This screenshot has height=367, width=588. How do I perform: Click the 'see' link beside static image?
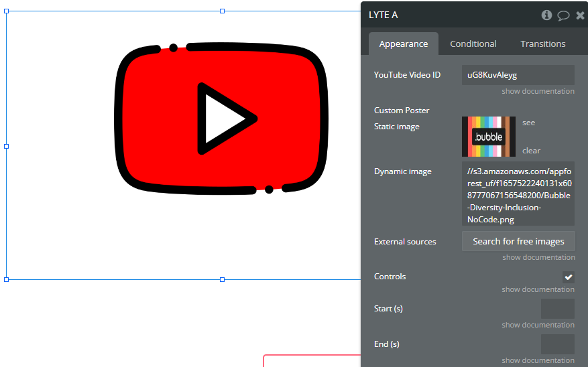coord(528,123)
